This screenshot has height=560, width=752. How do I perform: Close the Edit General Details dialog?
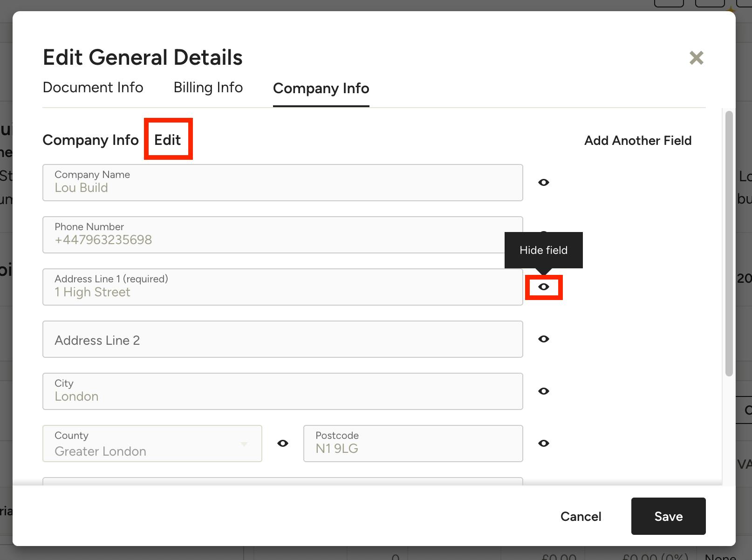[696, 58]
